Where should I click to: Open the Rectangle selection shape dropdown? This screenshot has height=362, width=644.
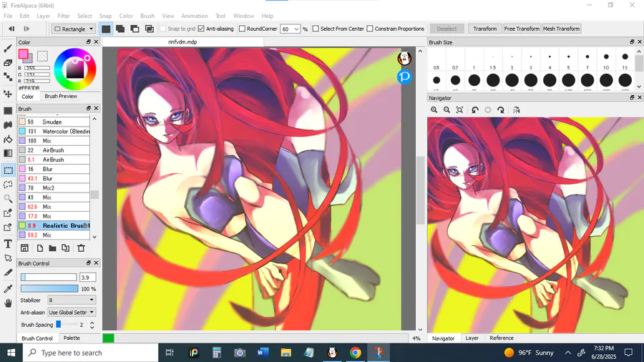(74, 29)
